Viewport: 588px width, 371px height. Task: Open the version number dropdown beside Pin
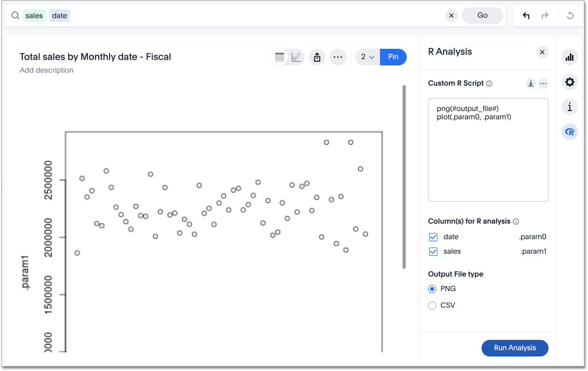tap(367, 57)
